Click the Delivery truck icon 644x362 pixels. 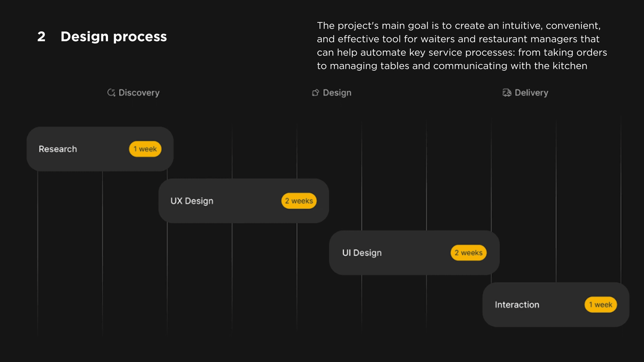tap(507, 93)
